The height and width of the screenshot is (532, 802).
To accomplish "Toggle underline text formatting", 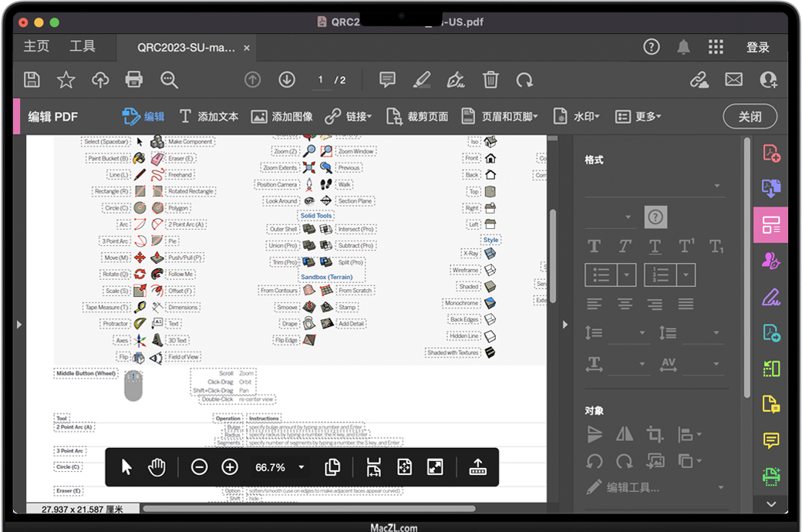I will tap(655, 247).
